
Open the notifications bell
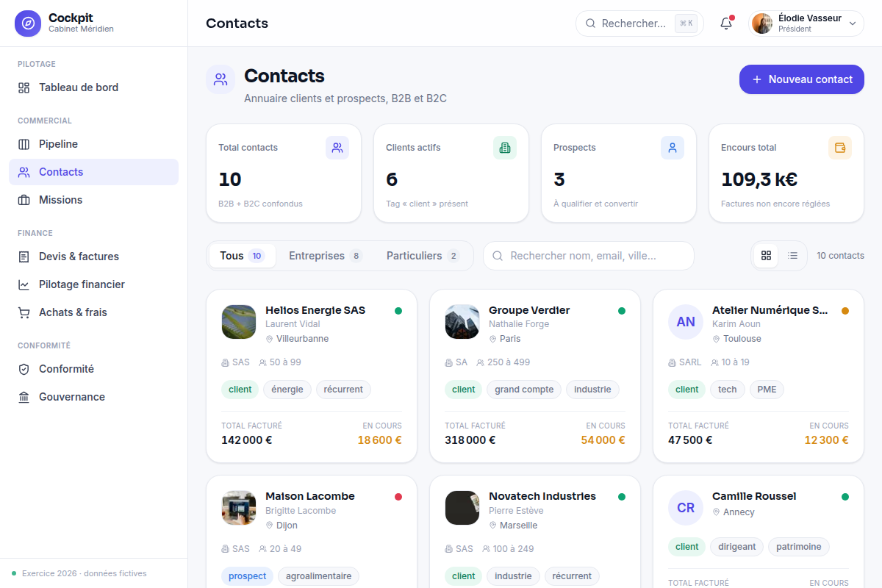(726, 24)
